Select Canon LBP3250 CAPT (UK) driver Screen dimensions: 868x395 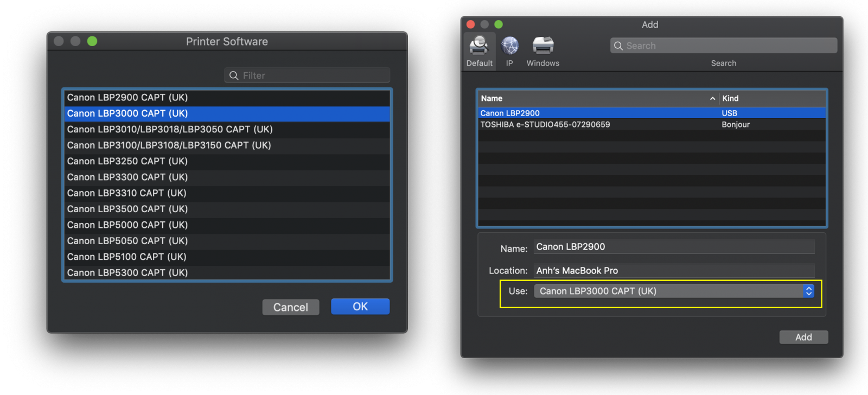(x=227, y=161)
